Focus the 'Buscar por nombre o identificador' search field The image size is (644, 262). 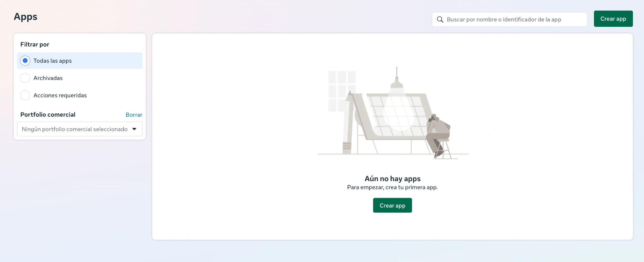pyautogui.click(x=509, y=20)
